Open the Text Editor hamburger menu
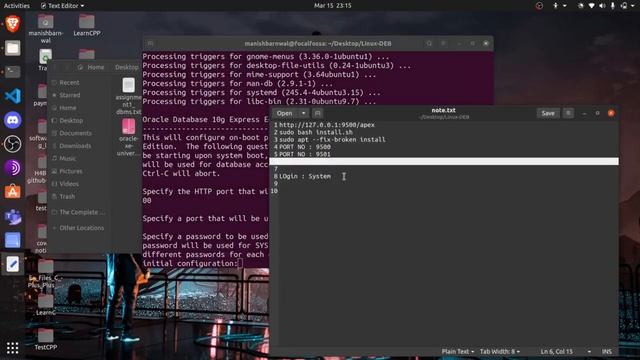Screen dimensions: 640x360 568,113
